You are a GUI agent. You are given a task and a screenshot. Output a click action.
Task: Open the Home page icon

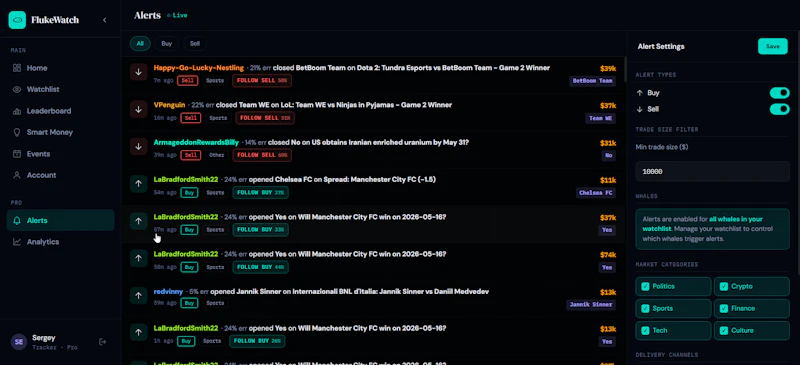click(x=17, y=68)
